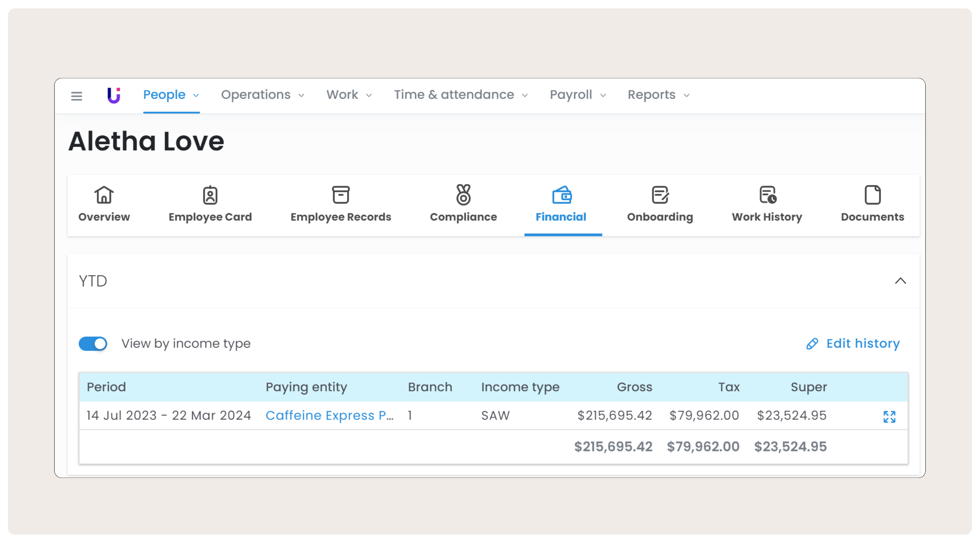This screenshot has height=543, width=980.
Task: Open the Work History clock icon
Action: pos(767,195)
